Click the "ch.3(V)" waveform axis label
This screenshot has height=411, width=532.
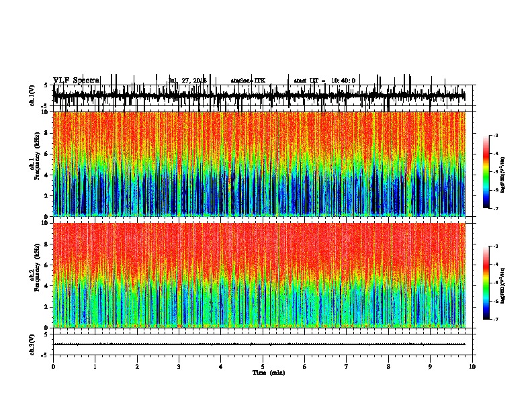(x=32, y=345)
